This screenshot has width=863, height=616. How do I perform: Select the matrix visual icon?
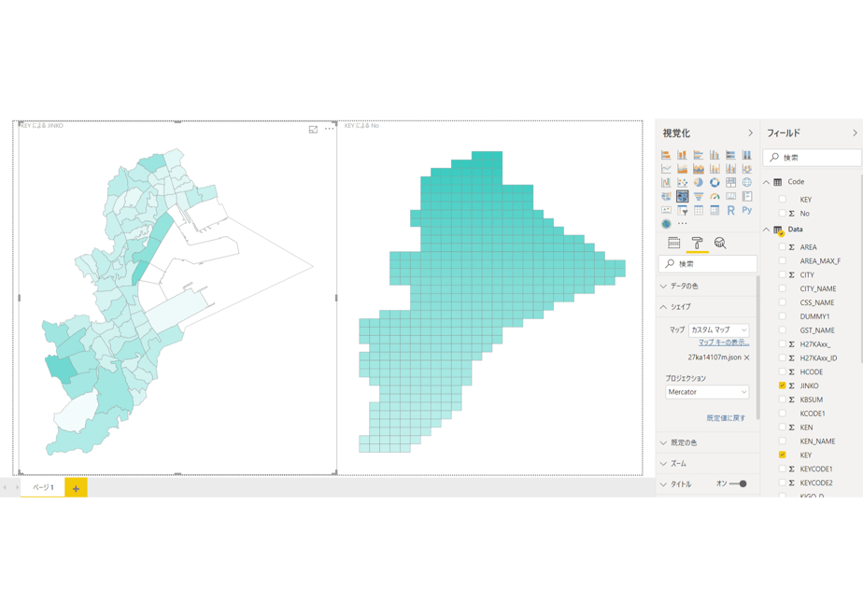pyautogui.click(x=714, y=210)
